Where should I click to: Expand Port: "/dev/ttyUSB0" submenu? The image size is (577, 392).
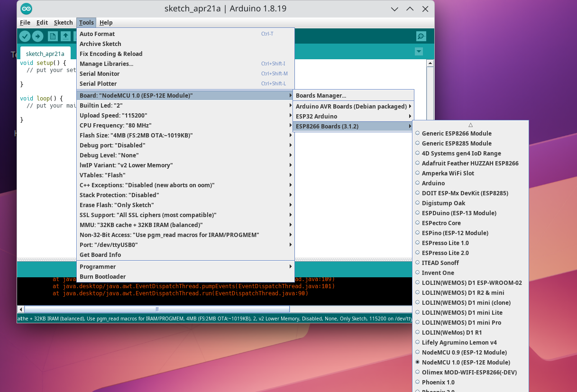(185, 245)
